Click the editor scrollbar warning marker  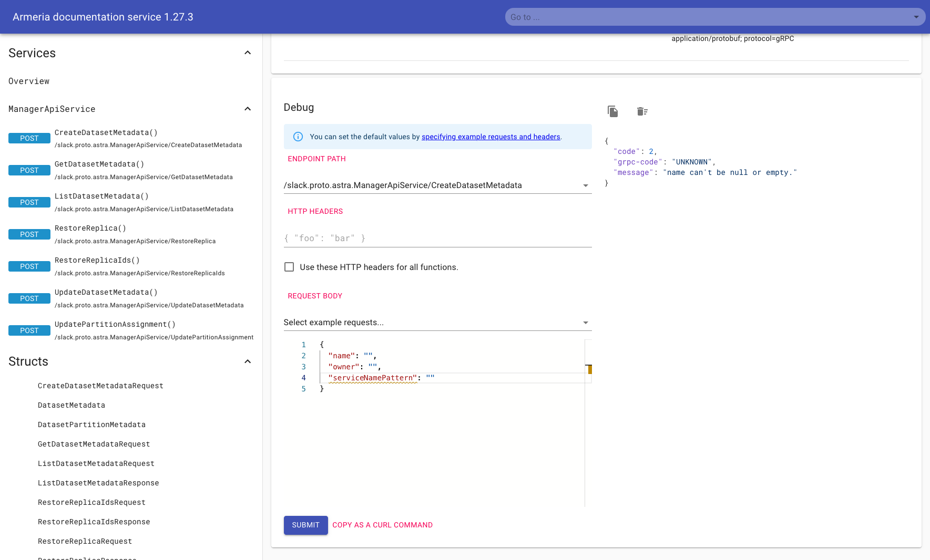pos(590,369)
